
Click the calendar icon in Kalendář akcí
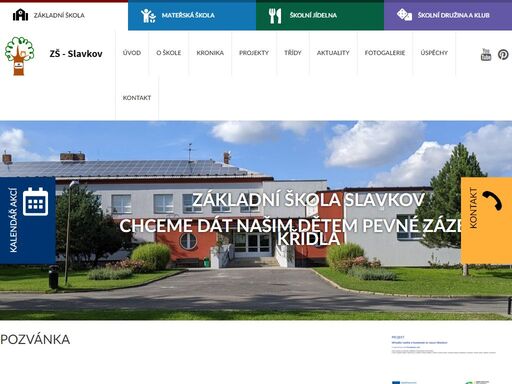35,202
